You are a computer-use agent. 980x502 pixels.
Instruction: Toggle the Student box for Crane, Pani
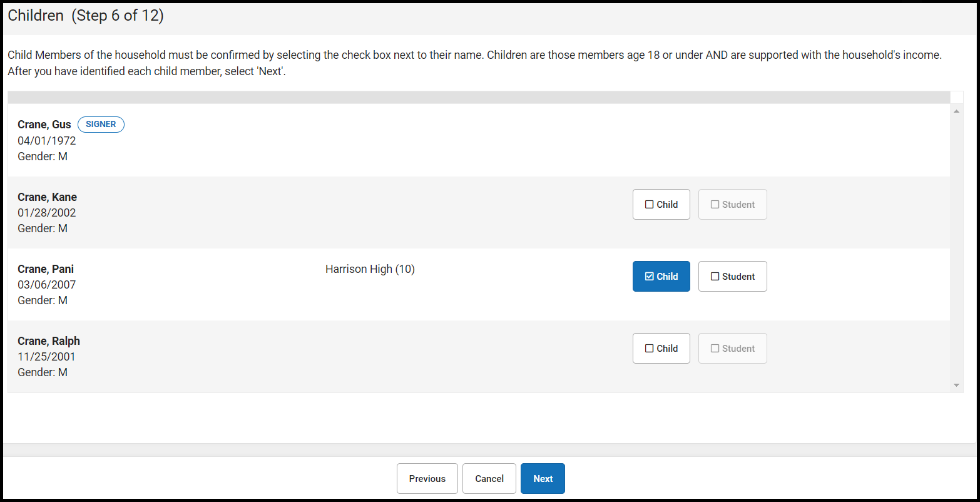(732, 277)
